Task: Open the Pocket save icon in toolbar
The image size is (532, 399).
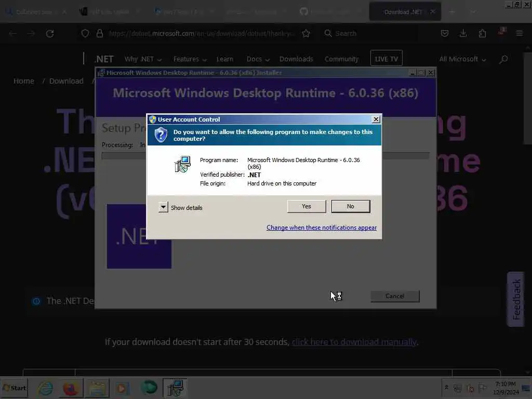Action: click(445, 33)
